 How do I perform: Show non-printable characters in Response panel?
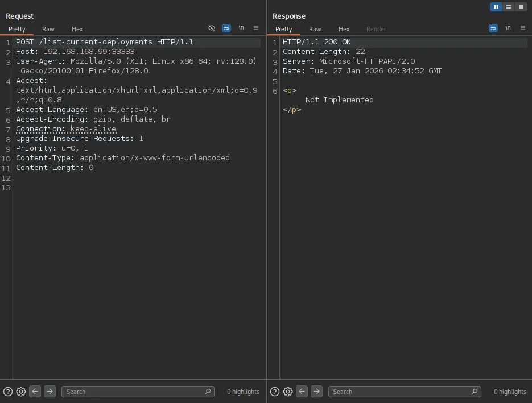coord(508,28)
